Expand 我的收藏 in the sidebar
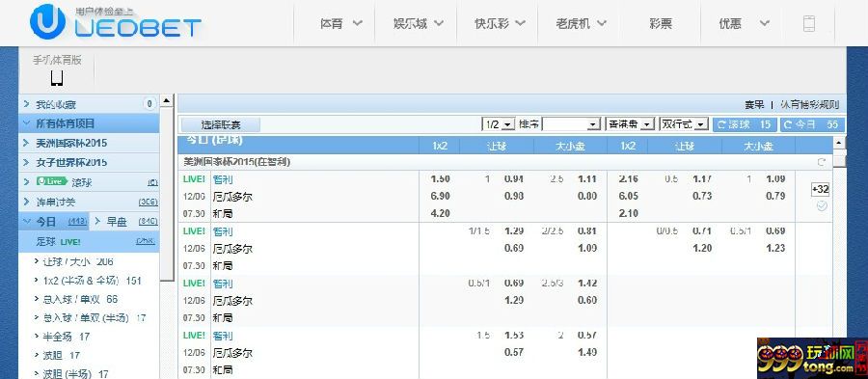868x379 pixels. pos(89,104)
